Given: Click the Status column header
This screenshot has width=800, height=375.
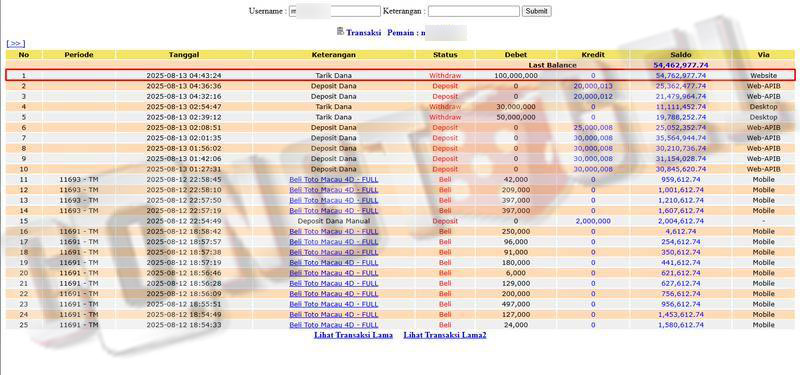Looking at the screenshot, I should [x=445, y=55].
